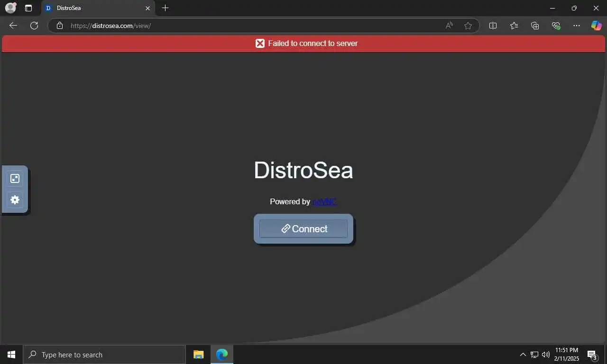Image resolution: width=607 pixels, height=364 pixels.
Task: Open a new browser tab
Action: click(x=165, y=8)
